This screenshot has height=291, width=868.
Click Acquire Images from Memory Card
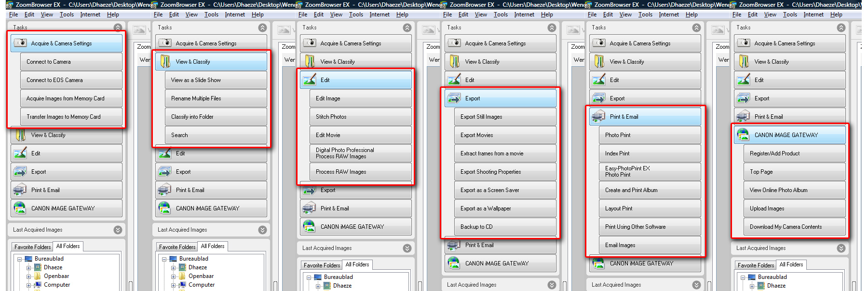pyautogui.click(x=71, y=98)
